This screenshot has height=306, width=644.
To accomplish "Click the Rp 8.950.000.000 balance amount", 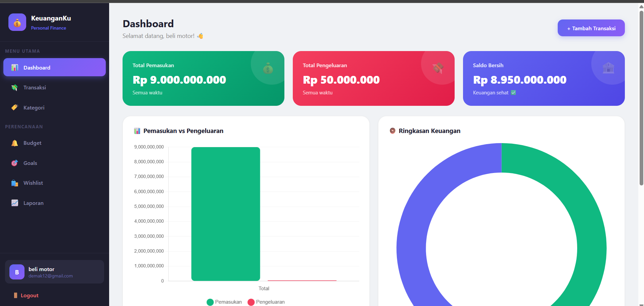I will (520, 80).
